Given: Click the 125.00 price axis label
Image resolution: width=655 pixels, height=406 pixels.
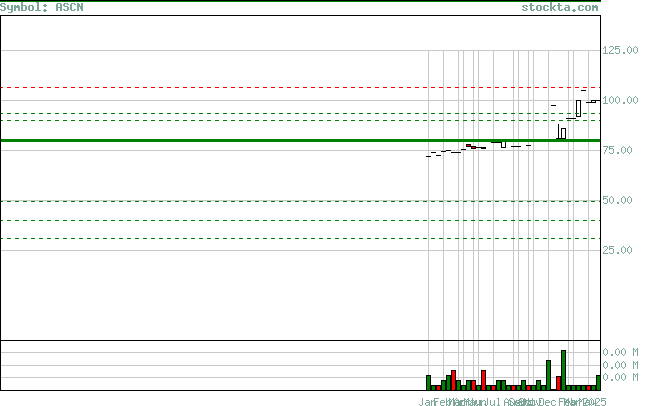Looking at the screenshot, I should point(620,50).
